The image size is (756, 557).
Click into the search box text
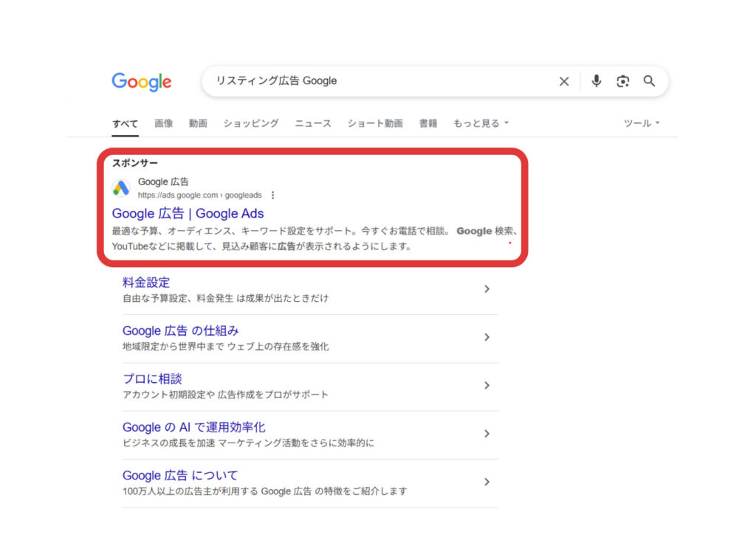click(276, 81)
